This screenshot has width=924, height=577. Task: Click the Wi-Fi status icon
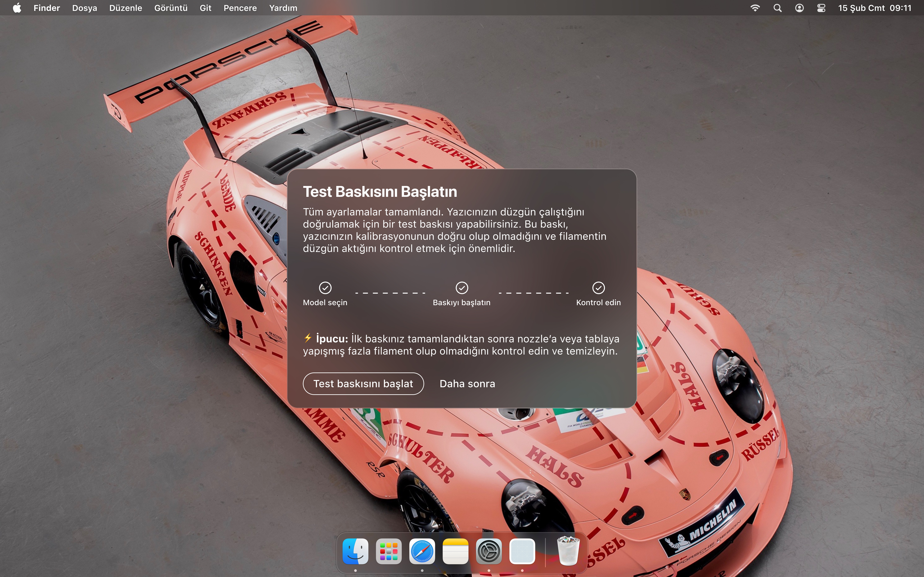[x=755, y=8]
